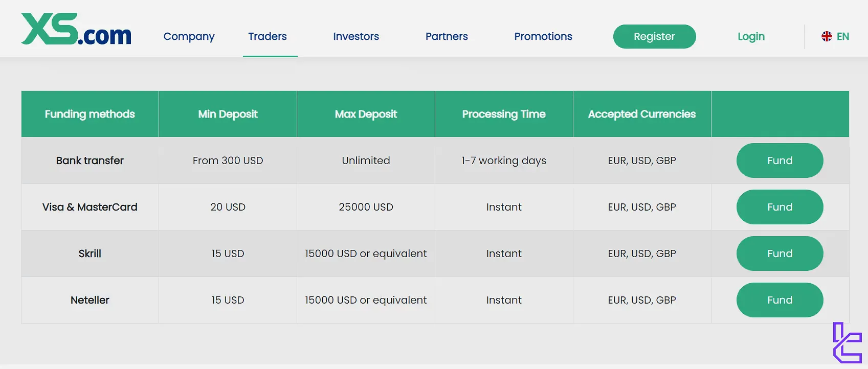Open the Investors menu

point(356,36)
